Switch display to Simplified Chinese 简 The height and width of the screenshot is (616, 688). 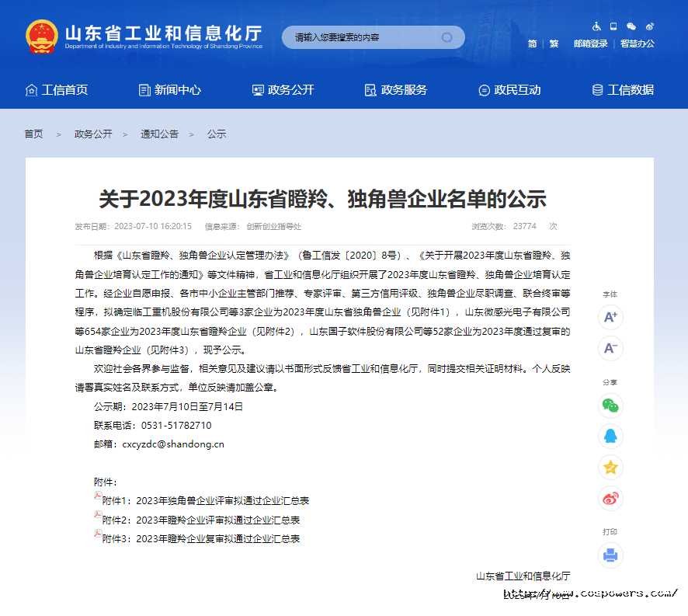click(532, 44)
